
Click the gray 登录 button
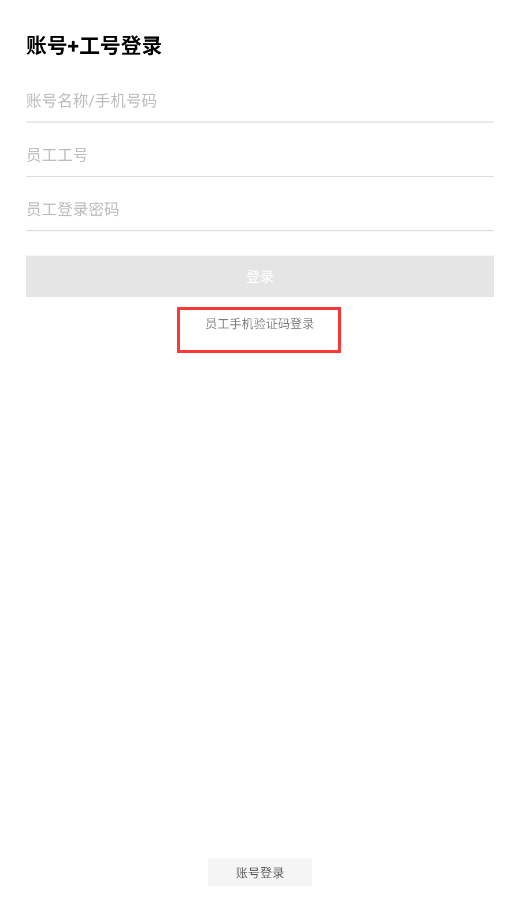[260, 276]
